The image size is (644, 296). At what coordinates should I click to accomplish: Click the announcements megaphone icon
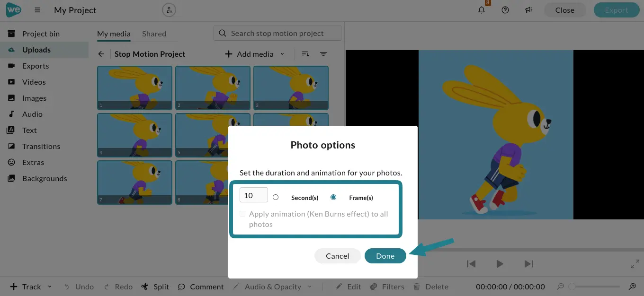click(x=529, y=10)
